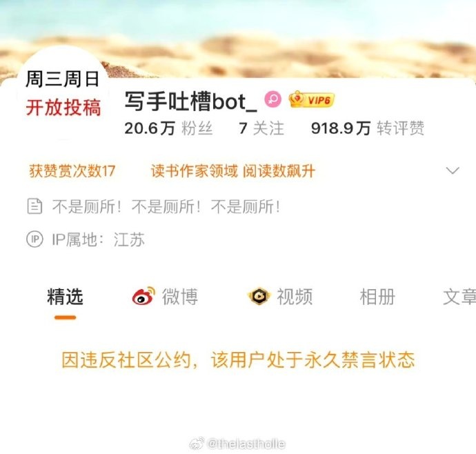Open the 相册 tab
Image resolution: width=476 pixels, height=454 pixels.
tap(377, 297)
